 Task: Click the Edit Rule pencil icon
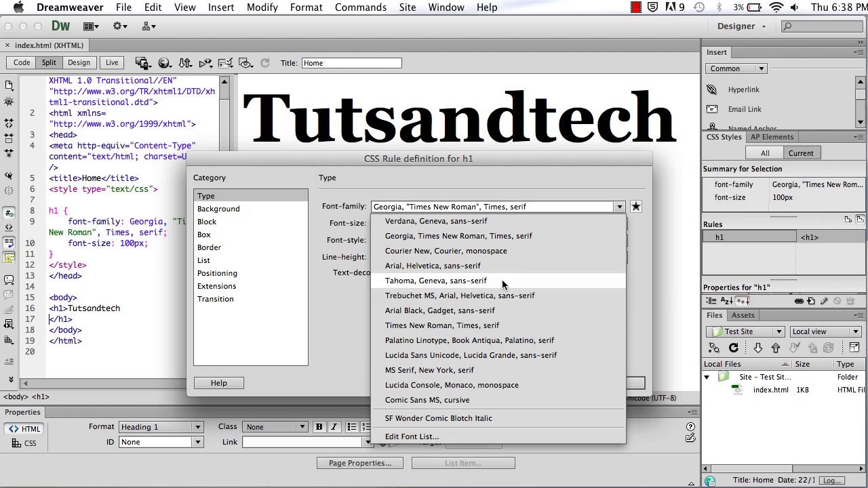tap(824, 301)
